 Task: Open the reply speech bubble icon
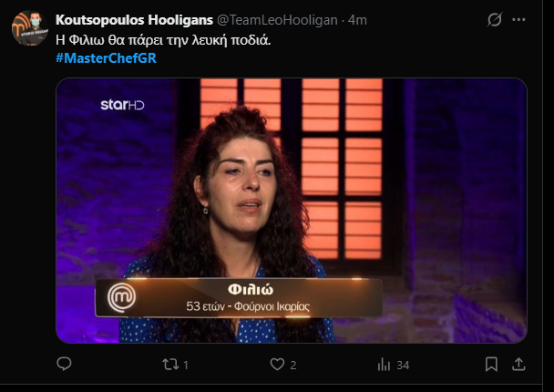coord(64,364)
